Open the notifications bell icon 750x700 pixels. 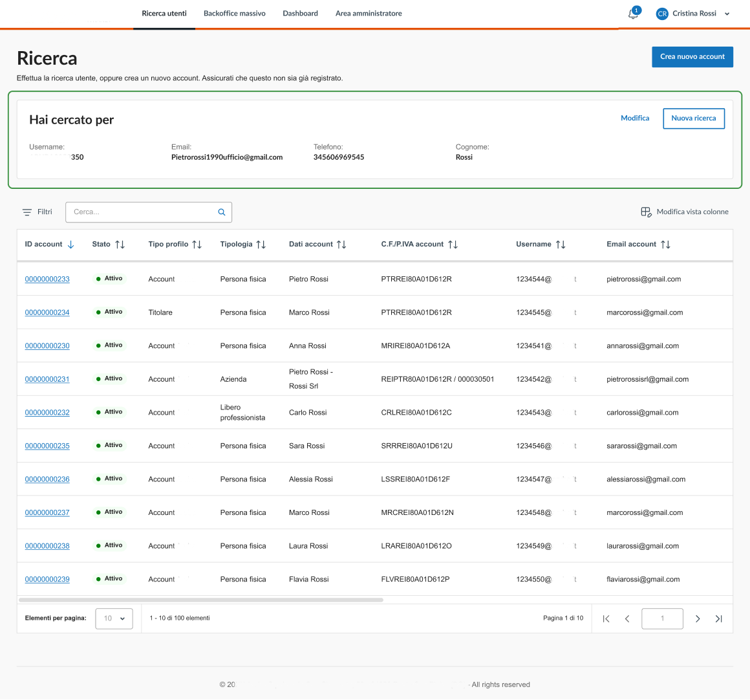pyautogui.click(x=633, y=14)
